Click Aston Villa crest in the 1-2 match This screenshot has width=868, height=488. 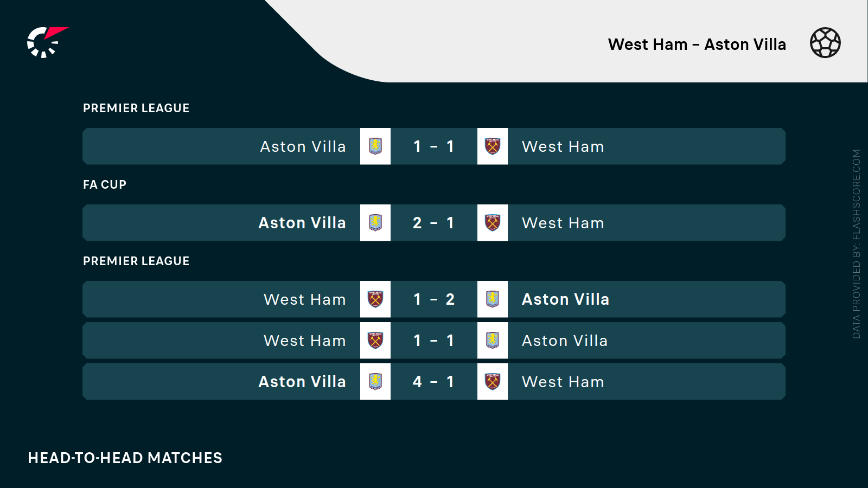coord(493,299)
